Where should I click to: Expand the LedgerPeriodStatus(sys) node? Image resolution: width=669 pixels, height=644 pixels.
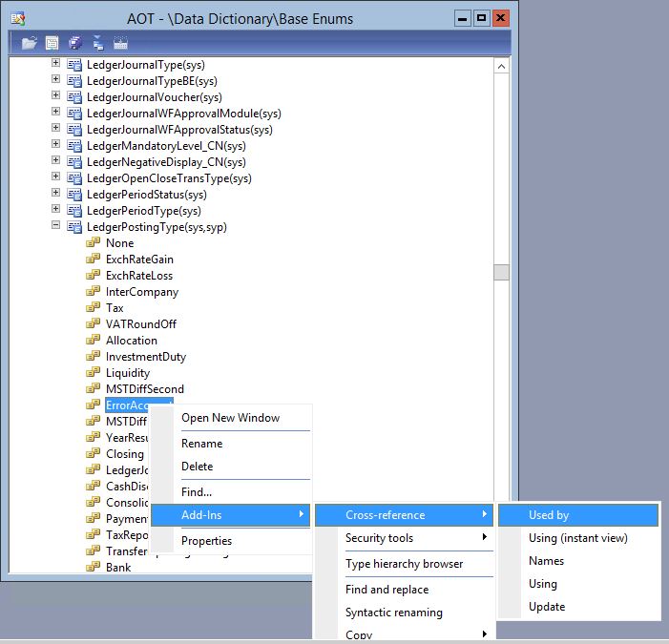pos(55,194)
